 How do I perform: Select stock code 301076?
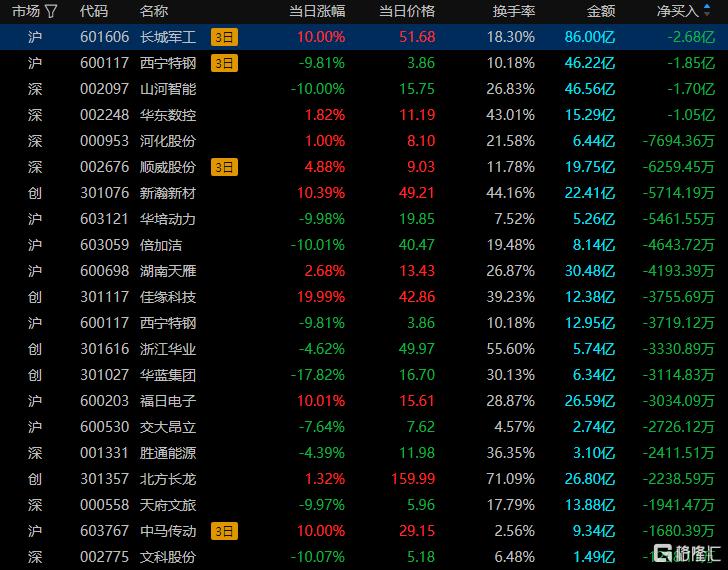click(x=104, y=193)
